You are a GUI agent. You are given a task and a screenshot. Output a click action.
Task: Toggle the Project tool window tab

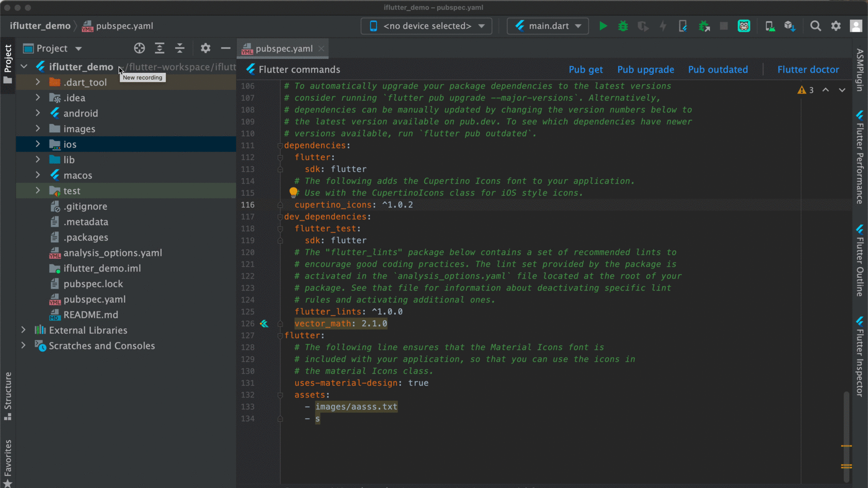tap(8, 64)
